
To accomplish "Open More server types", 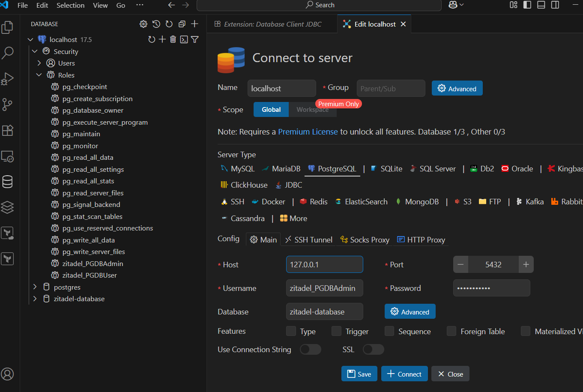I will (293, 218).
